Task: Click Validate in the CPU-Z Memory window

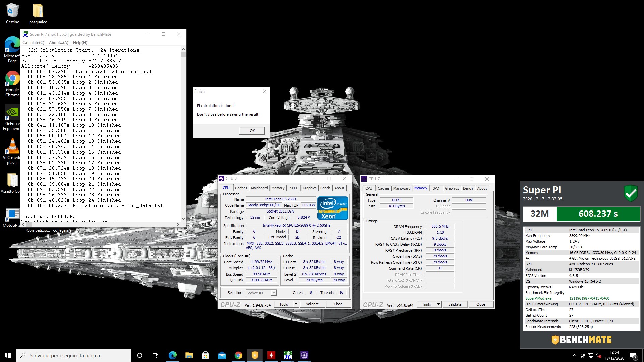Action: coord(455,304)
